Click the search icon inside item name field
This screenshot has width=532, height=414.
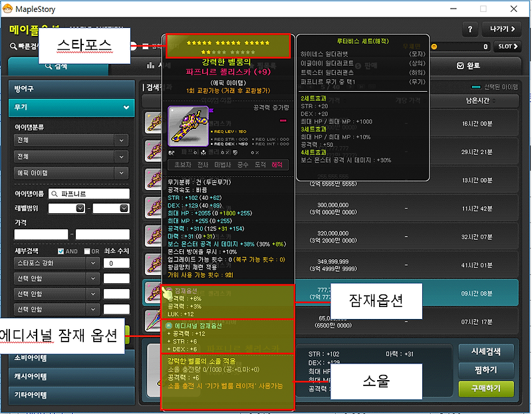55,194
